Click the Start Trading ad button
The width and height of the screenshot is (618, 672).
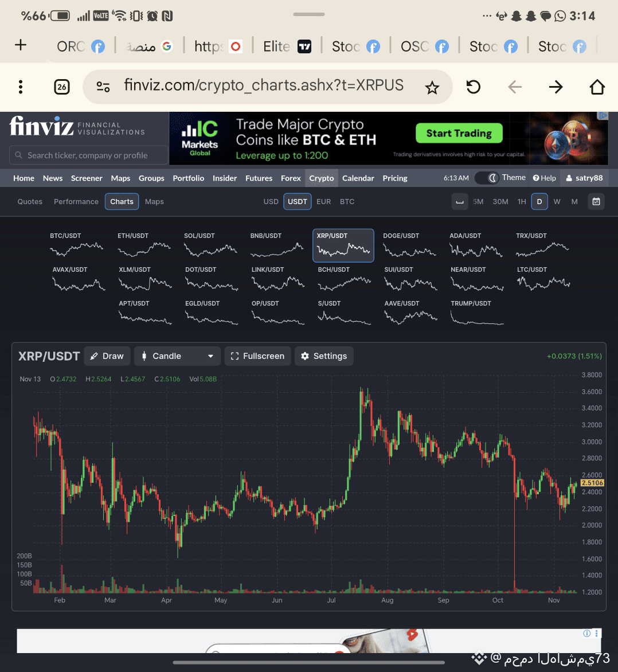click(459, 133)
